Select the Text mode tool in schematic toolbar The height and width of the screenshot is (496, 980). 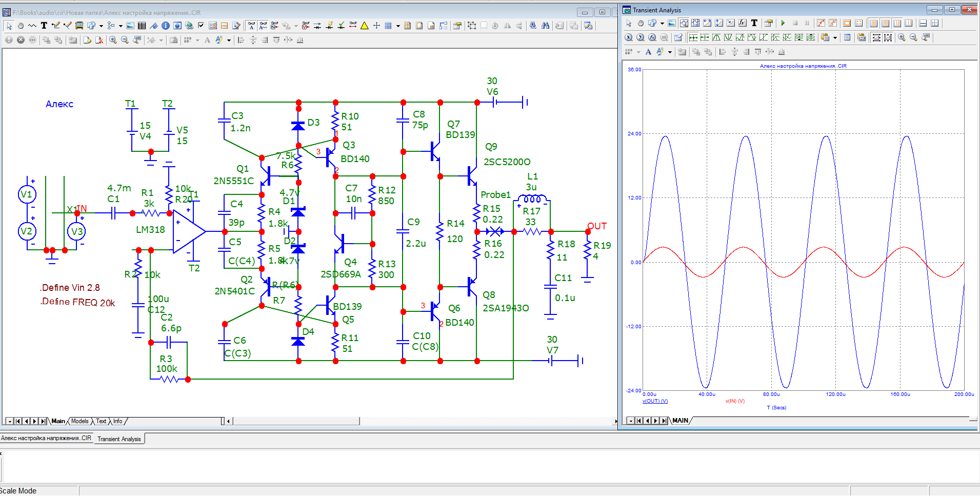click(x=44, y=26)
